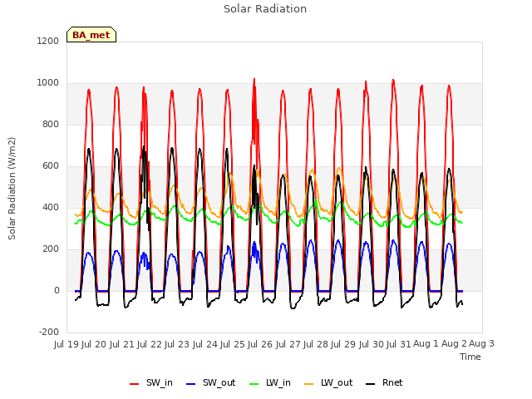Click the black Rnet legend swatch

tap(371, 384)
